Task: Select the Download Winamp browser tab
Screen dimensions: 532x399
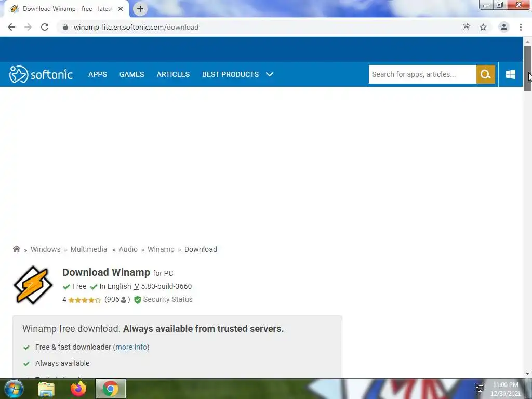Action: 66,9
